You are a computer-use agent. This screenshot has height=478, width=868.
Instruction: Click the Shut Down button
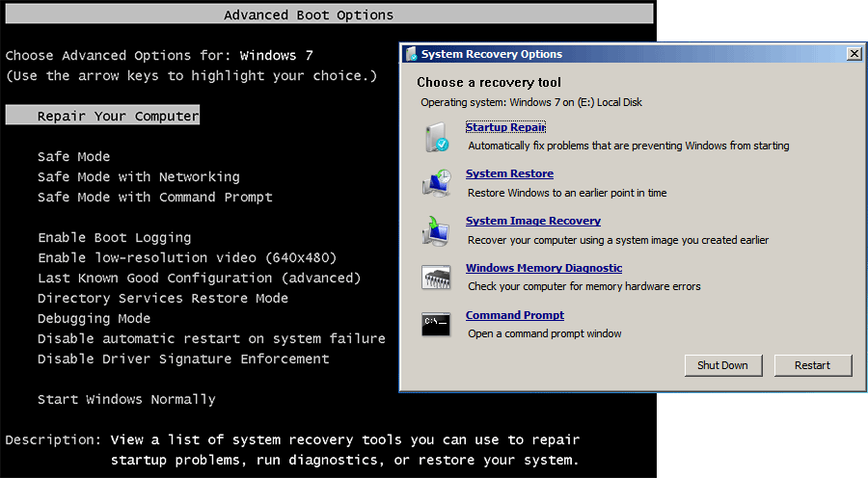tap(723, 365)
